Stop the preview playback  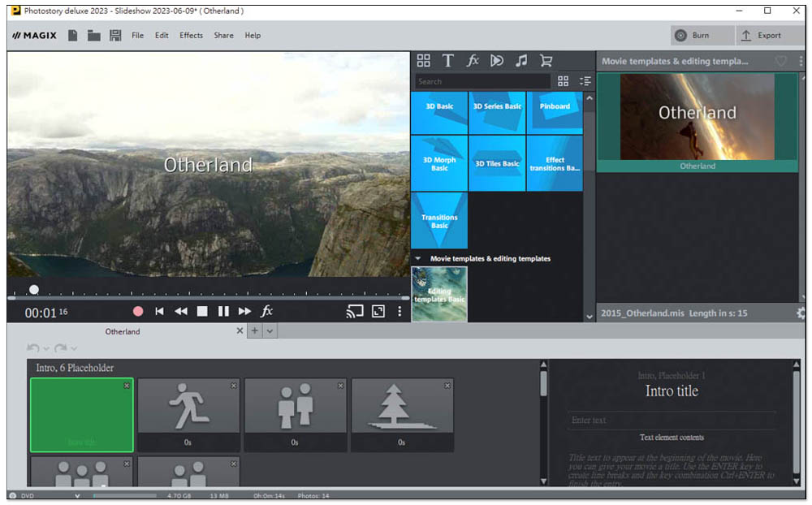(202, 312)
